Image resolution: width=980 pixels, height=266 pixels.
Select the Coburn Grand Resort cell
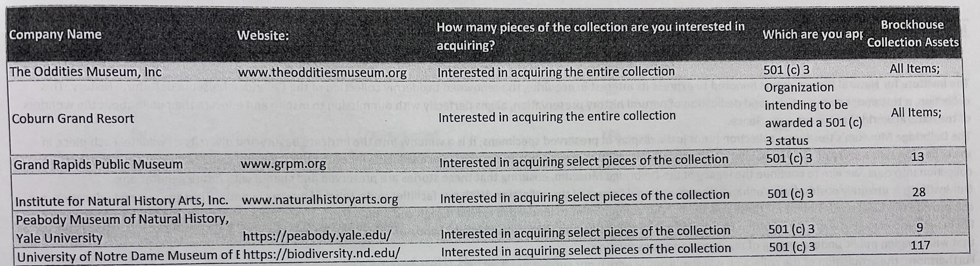point(73,118)
